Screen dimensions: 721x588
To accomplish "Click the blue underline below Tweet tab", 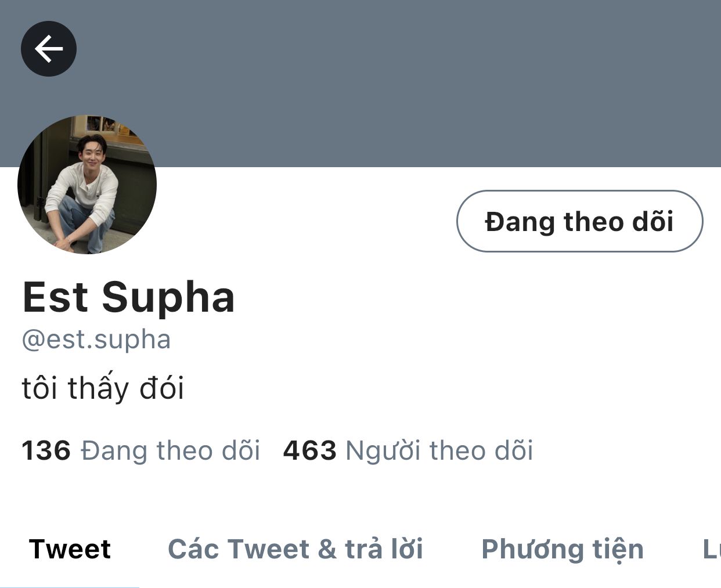I will point(70,586).
